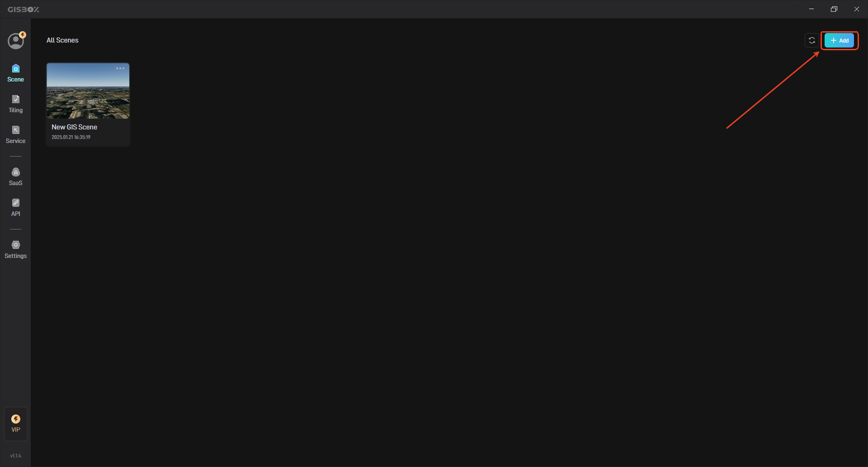Open the SaaS section
Screen dimensions: 868x467
(x=15, y=177)
